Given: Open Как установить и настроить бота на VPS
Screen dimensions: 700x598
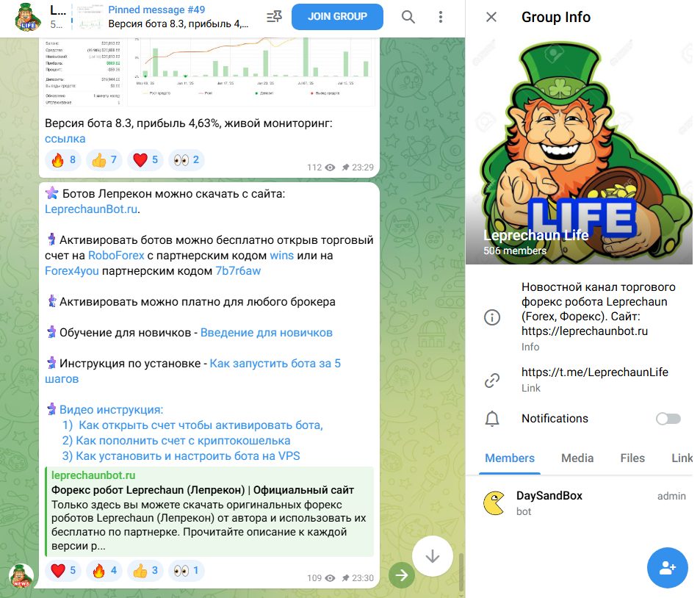Looking at the screenshot, I should (187, 456).
